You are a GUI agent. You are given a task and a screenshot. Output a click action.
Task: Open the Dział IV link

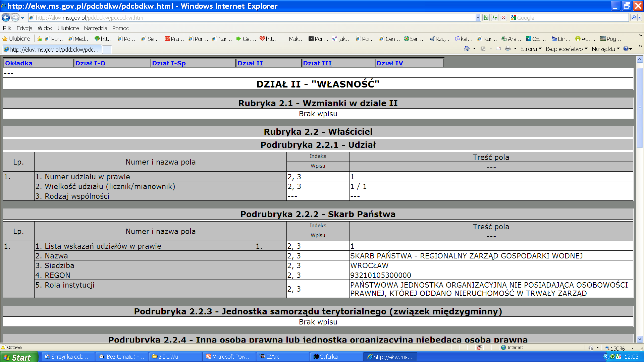point(390,63)
